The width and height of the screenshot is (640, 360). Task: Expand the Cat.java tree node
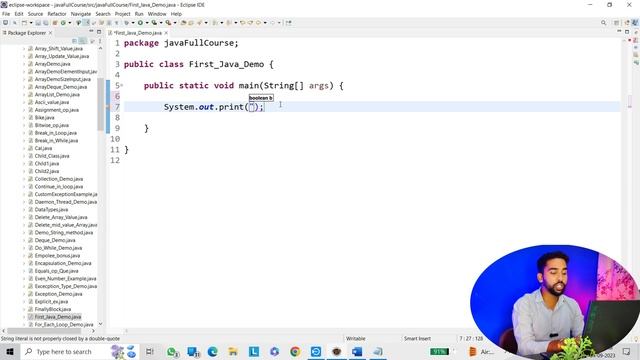tap(24, 148)
